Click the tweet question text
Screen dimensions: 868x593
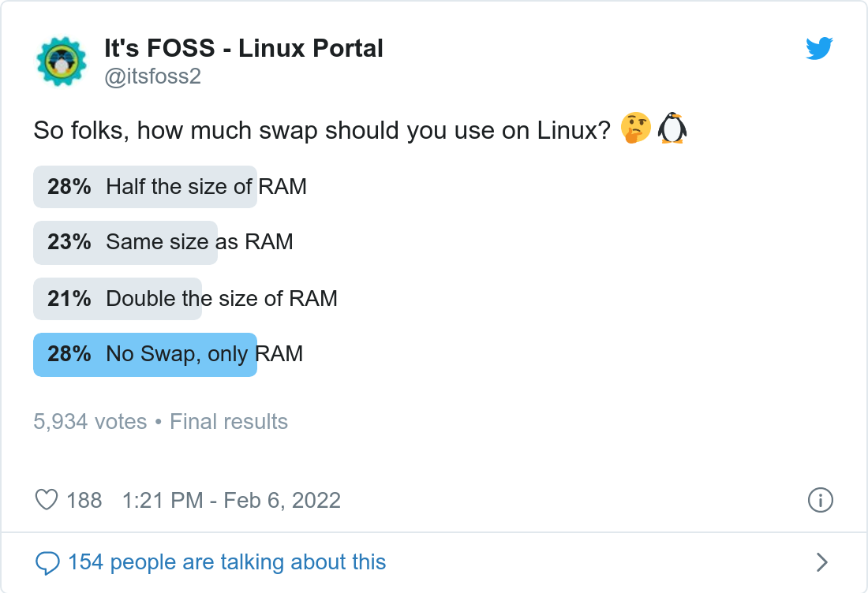[x=322, y=130]
